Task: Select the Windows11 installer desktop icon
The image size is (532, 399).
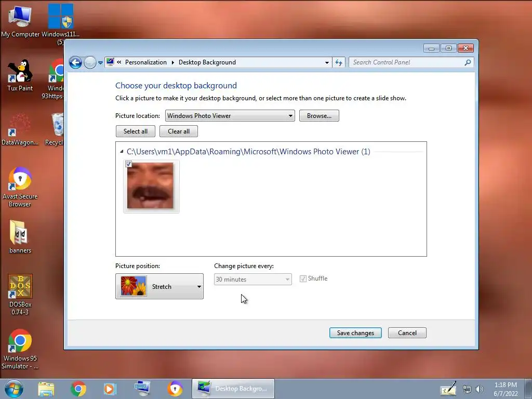Action: 60,24
